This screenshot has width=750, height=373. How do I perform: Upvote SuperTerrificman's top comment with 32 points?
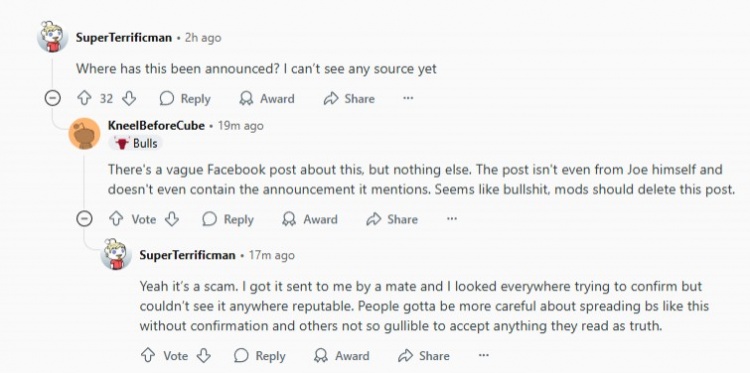pyautogui.click(x=84, y=99)
